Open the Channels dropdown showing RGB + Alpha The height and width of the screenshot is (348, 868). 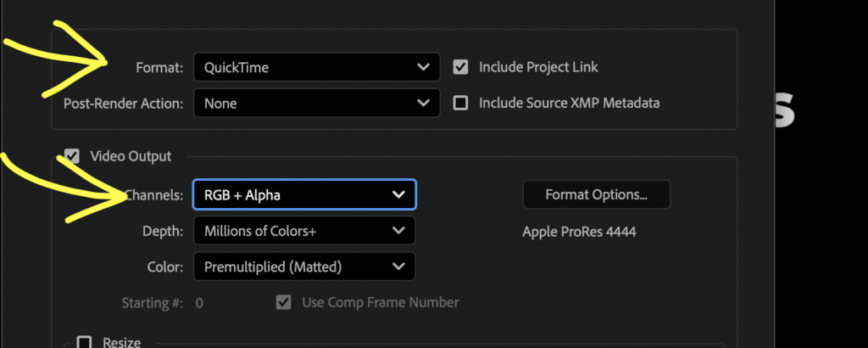[304, 194]
